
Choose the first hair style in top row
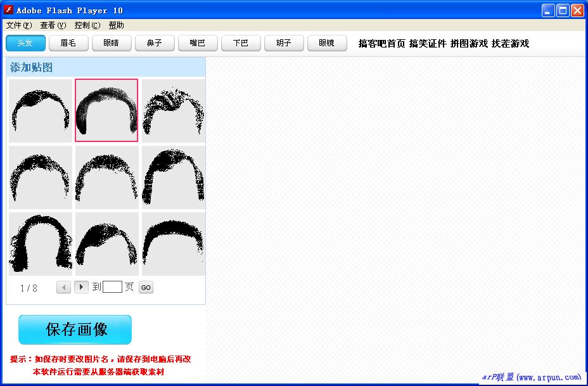click(40, 110)
